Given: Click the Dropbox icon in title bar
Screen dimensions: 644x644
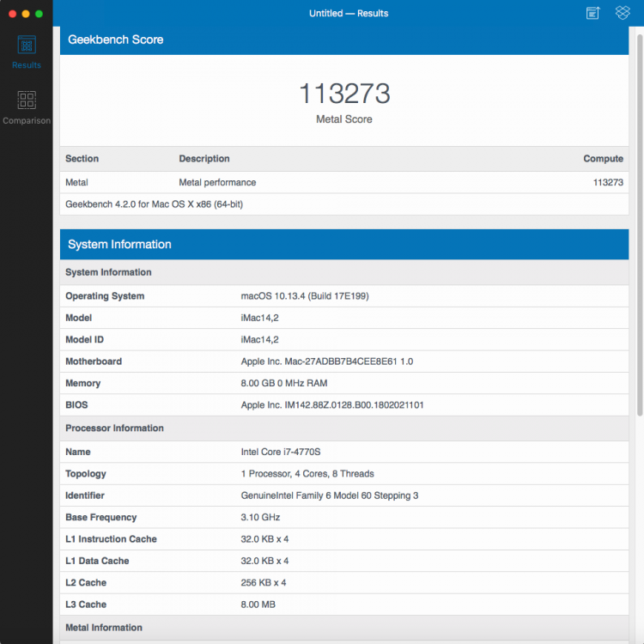Looking at the screenshot, I should (x=623, y=13).
